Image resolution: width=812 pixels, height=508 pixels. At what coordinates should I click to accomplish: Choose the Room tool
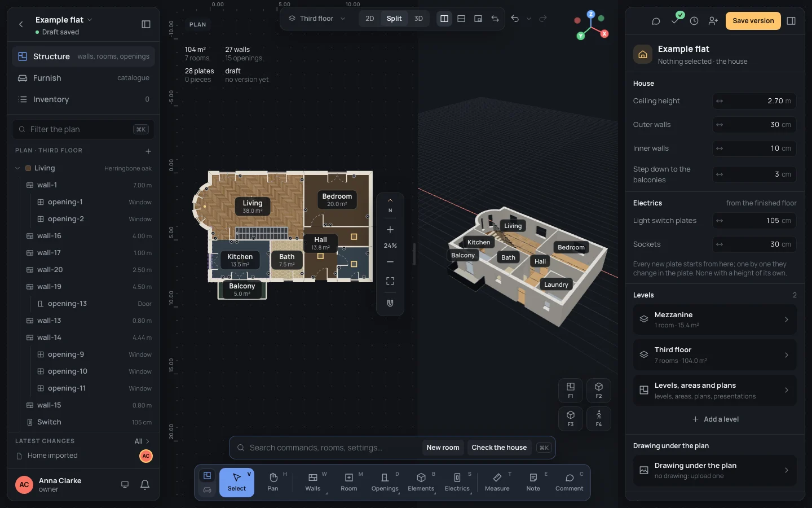click(x=349, y=482)
